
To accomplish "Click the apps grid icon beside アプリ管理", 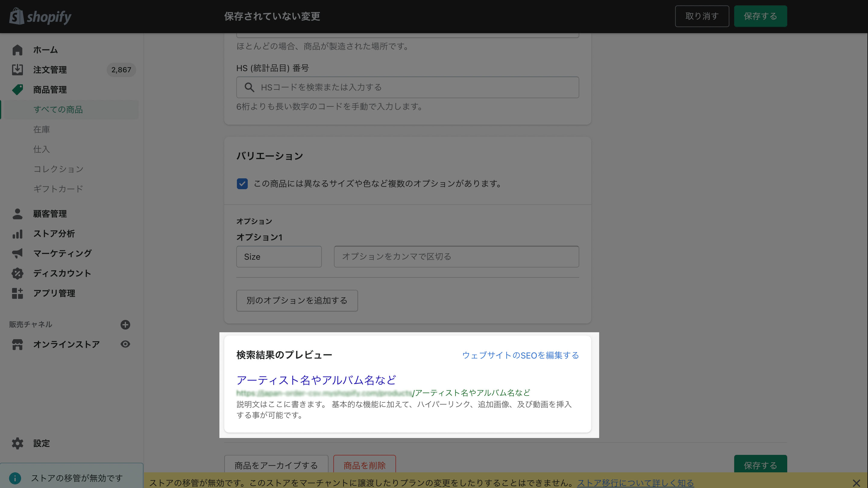I will (x=17, y=293).
